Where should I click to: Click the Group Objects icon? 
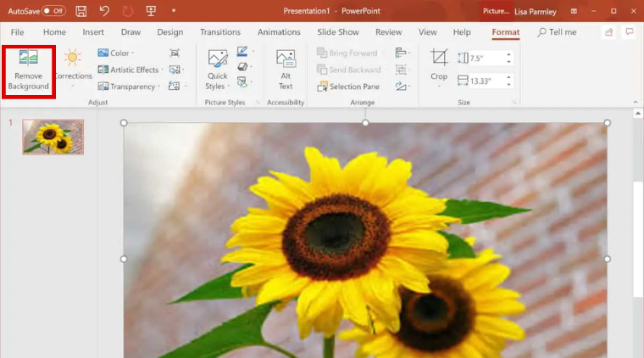point(401,70)
